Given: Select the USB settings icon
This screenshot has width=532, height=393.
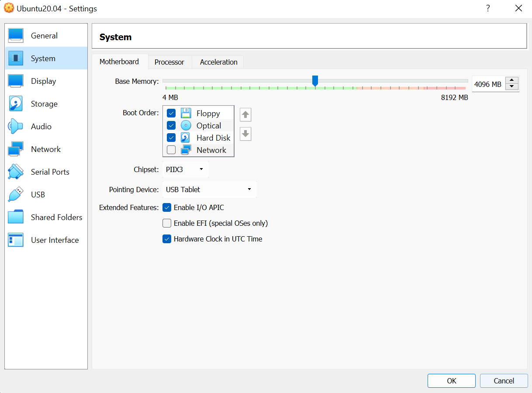Looking at the screenshot, I should (x=16, y=194).
